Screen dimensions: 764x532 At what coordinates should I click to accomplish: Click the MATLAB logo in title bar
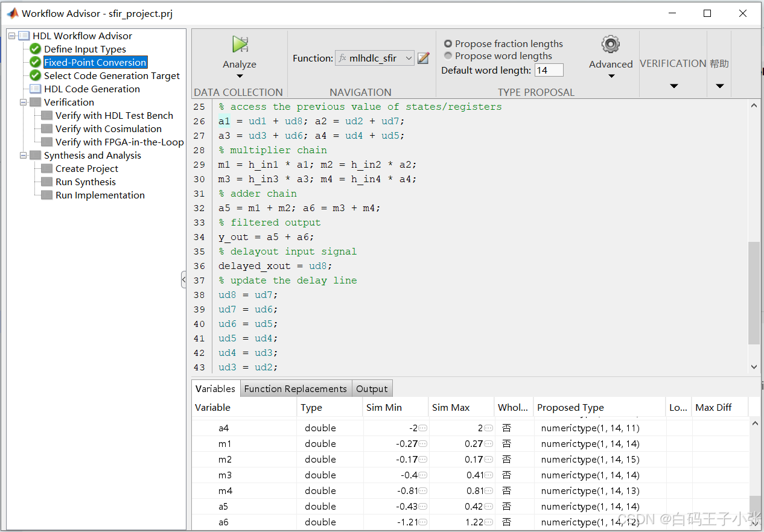click(12, 13)
